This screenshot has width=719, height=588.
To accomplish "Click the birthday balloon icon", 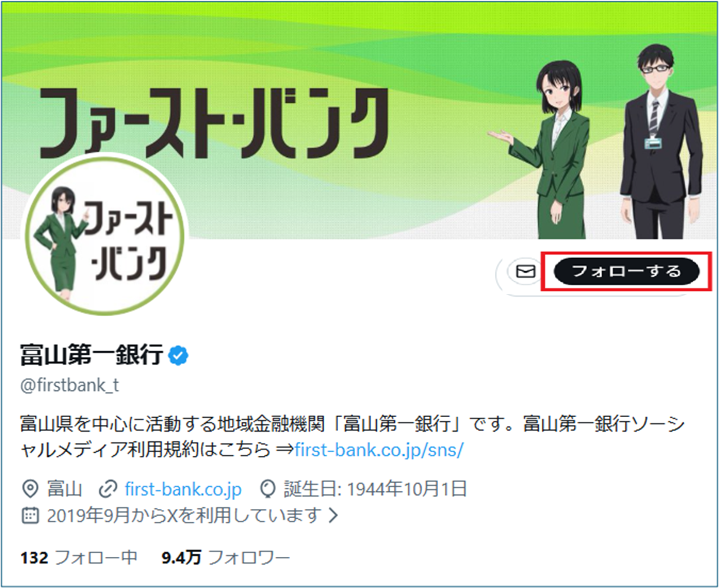I will tap(268, 490).
